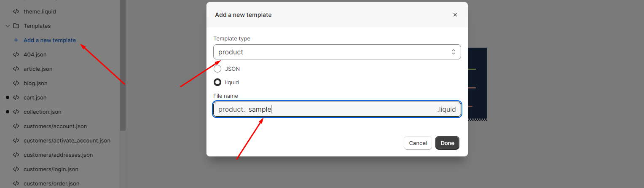Viewport: 644px width, 188px height.
Task: Click the Cancel button
Action: coord(418,143)
